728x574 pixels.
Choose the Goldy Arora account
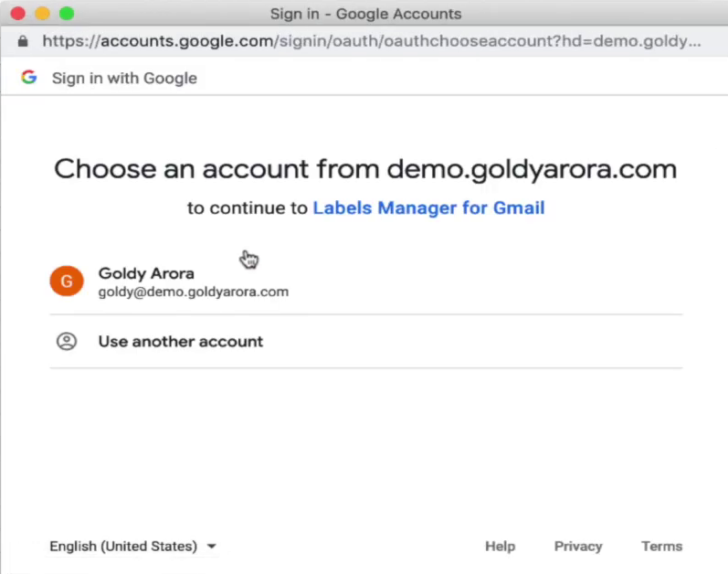(366, 282)
